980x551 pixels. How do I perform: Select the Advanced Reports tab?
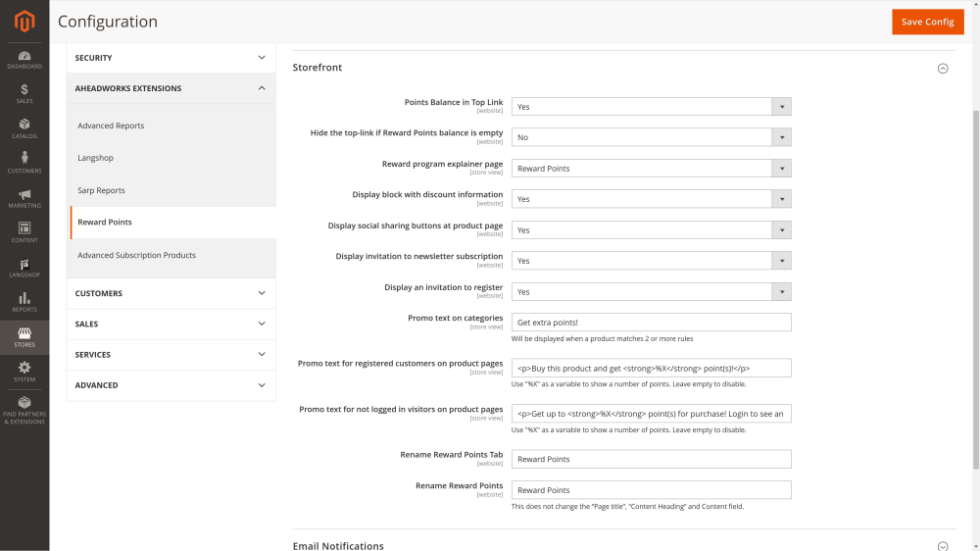coord(111,125)
